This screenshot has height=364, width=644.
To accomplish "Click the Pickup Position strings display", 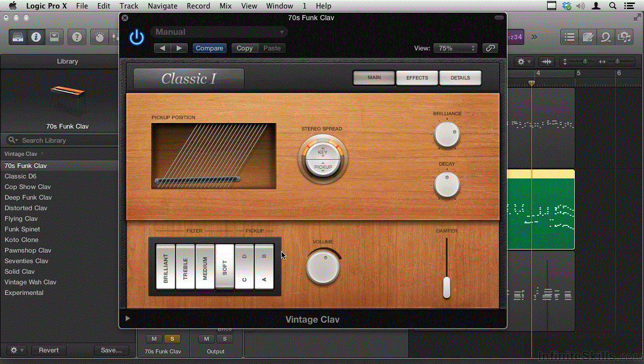I will [x=213, y=156].
